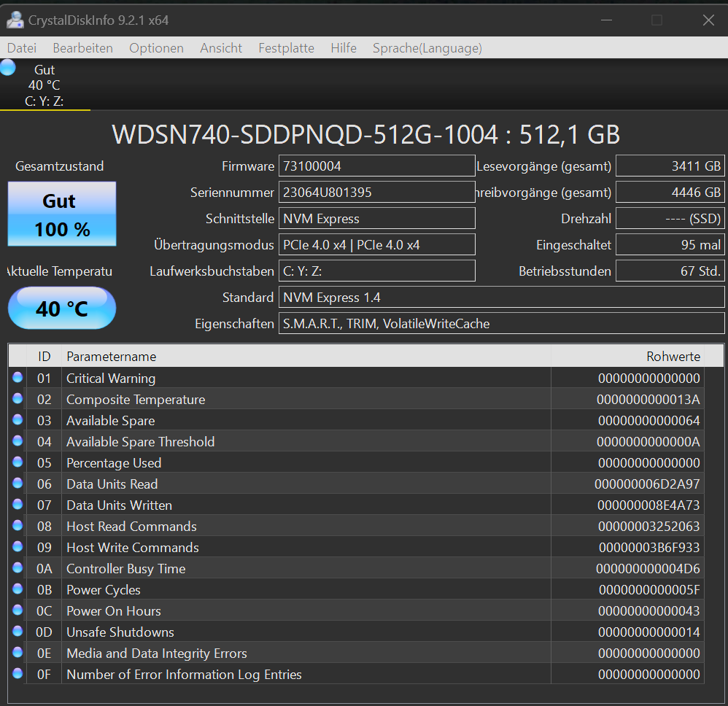Click the Rohwerte column header

628,357
